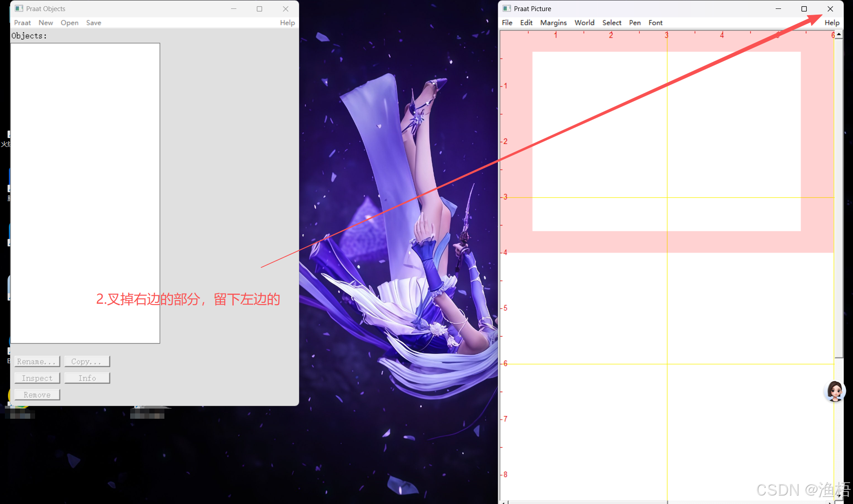Minimize the Praat Picture window

(x=778, y=9)
